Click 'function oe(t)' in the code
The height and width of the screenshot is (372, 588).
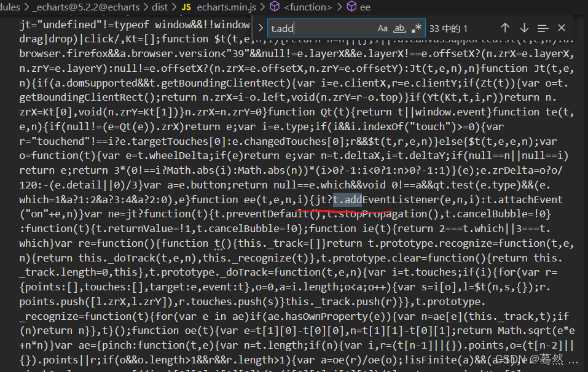coord(173,331)
